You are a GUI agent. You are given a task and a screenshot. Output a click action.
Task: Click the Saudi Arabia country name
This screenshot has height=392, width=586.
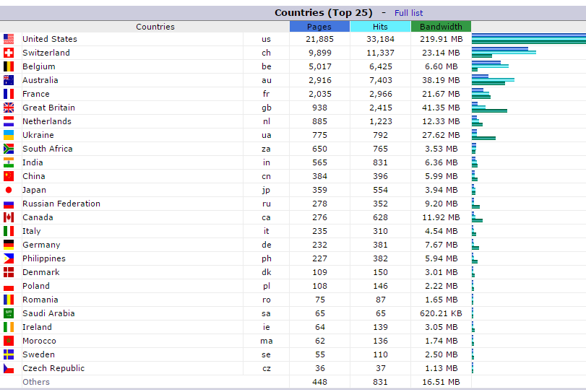[48, 313]
